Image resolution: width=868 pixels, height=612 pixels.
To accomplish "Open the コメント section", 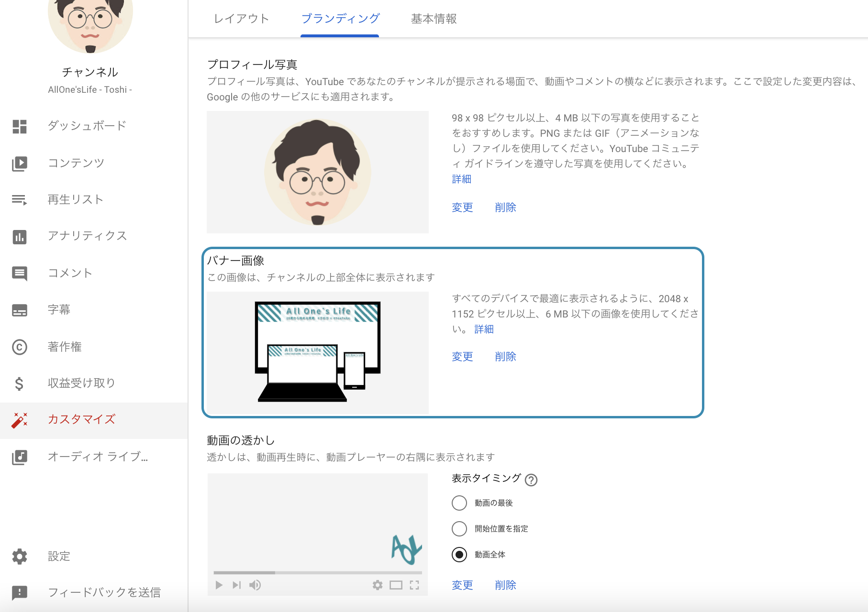I will (70, 273).
